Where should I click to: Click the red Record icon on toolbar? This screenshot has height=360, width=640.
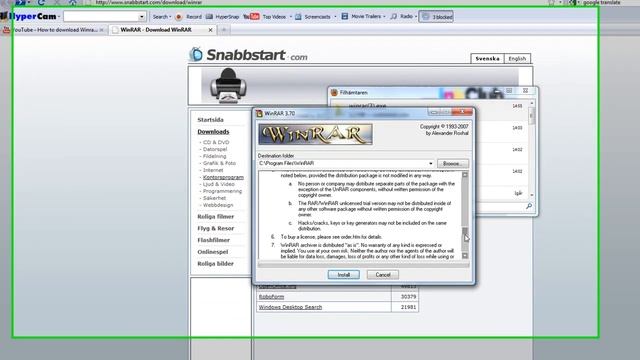tap(178, 17)
